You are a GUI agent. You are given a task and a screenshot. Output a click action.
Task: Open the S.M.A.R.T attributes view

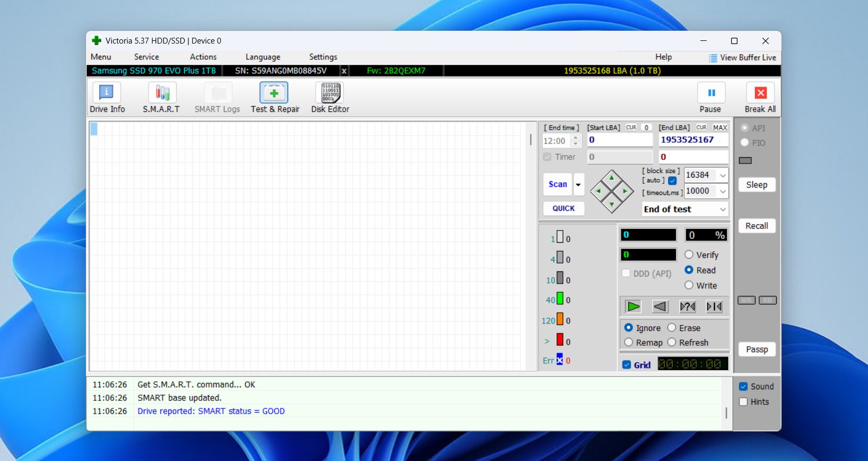click(161, 98)
